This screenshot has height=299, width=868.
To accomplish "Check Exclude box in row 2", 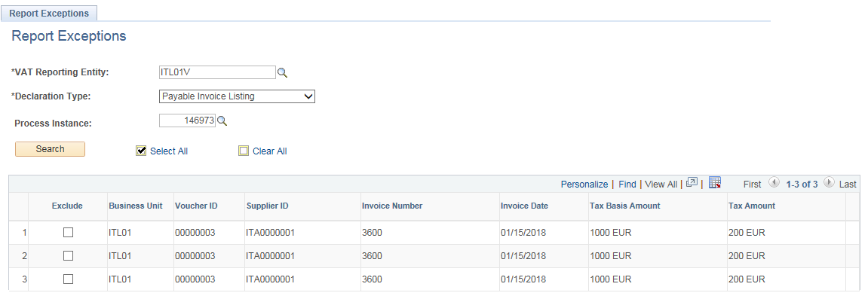I will point(68,256).
